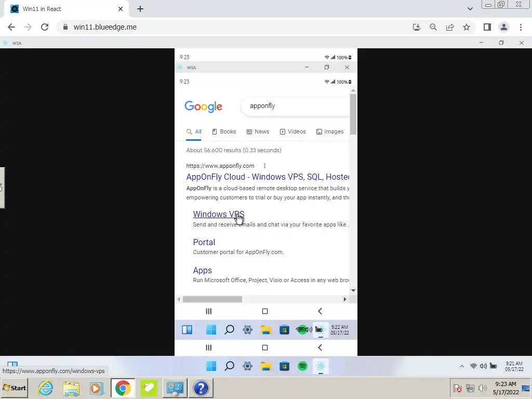Viewport: 532px width, 399px height.
Task: Switch to Books results tab
Action: 224,131
